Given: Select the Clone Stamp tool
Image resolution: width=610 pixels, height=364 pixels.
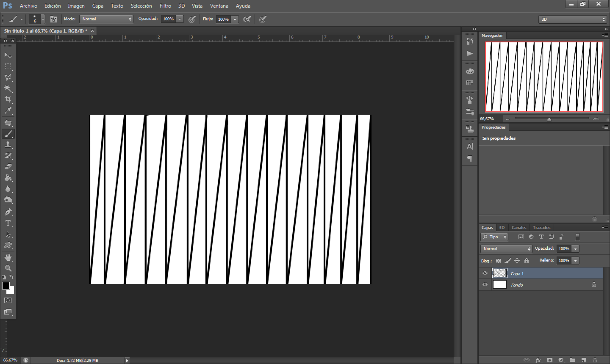Looking at the screenshot, I should point(8,145).
